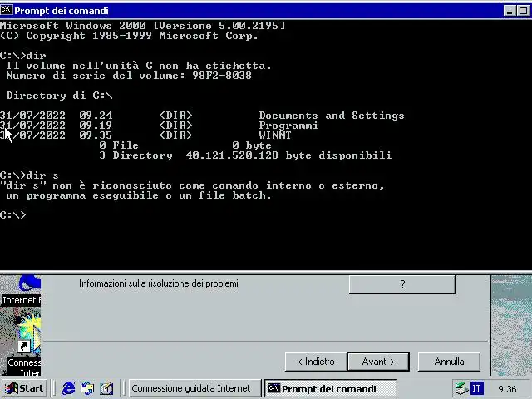Viewport: 532px width, 399px height.
Task: Launch Internet Explorer from quick launch
Action: pyautogui.click(x=68, y=388)
